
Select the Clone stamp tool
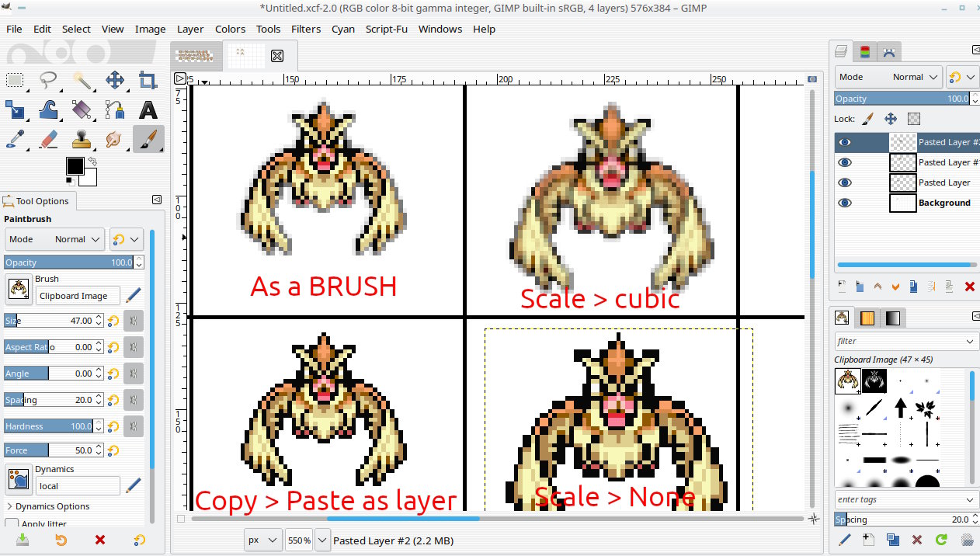tap(82, 139)
